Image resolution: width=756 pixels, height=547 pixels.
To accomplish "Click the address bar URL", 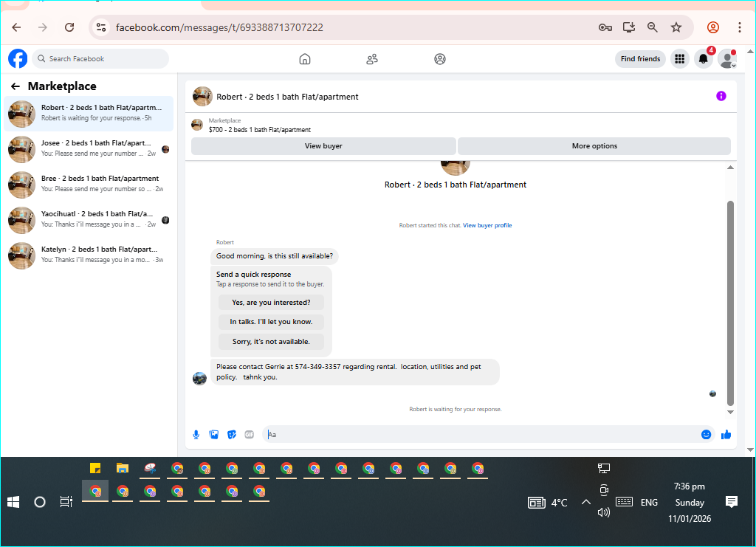I will tap(219, 27).
